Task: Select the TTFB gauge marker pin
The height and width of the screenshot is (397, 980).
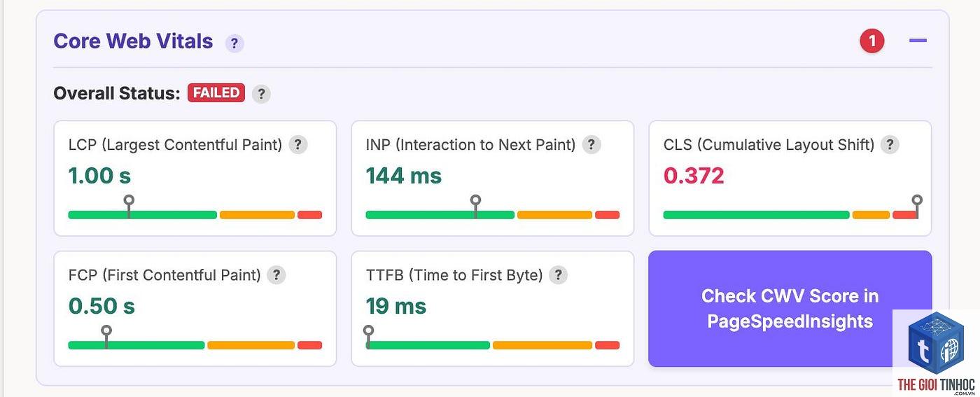Action: pos(368,336)
